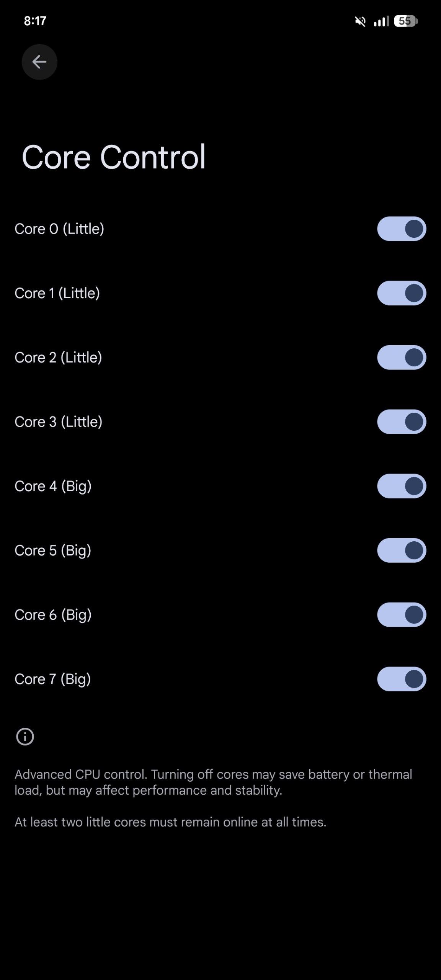The width and height of the screenshot is (441, 980).
Task: Select the Core 0 (Little) label
Action: (59, 229)
